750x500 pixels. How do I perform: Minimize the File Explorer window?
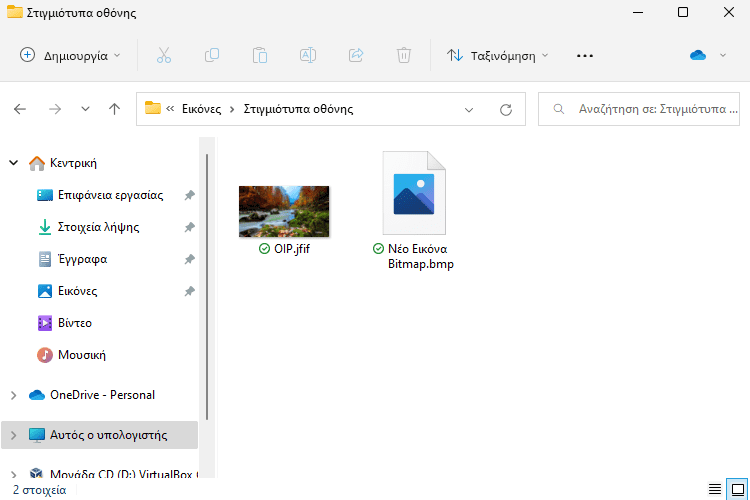[x=638, y=12]
